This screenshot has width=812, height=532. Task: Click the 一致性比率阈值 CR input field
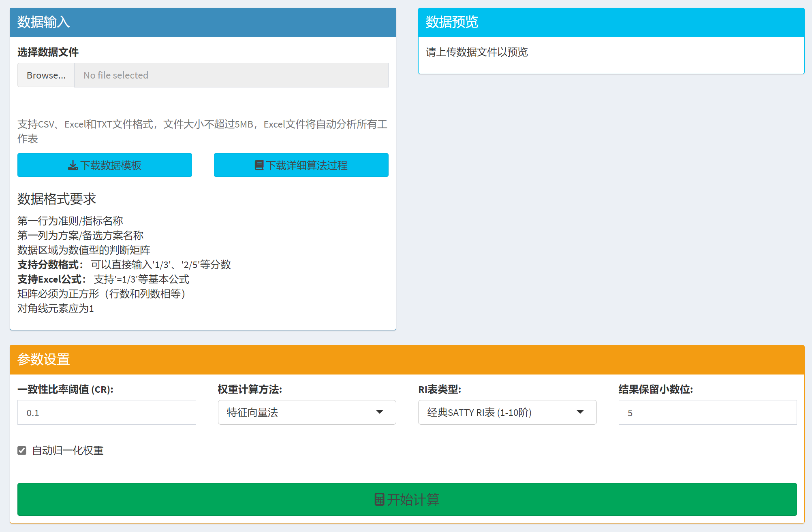pos(106,413)
